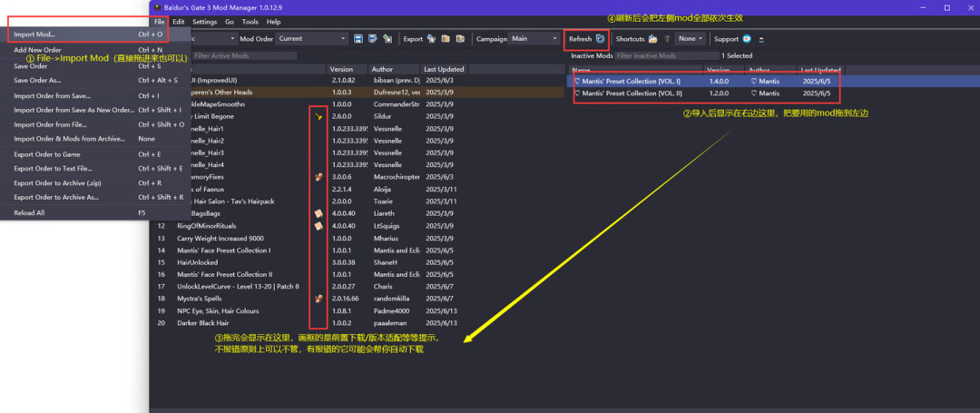This screenshot has height=413, width=980.
Task: Select Export Order to Archive As
Action: (96, 197)
